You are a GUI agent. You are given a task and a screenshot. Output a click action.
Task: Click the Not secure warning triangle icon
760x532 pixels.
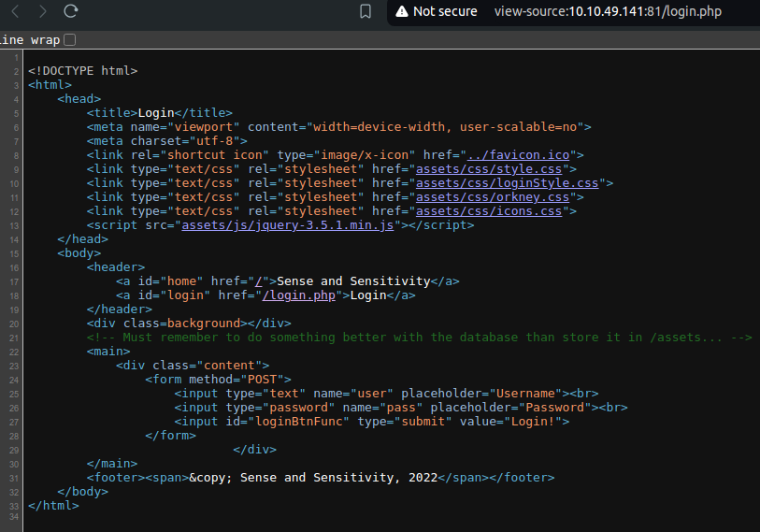(x=401, y=11)
